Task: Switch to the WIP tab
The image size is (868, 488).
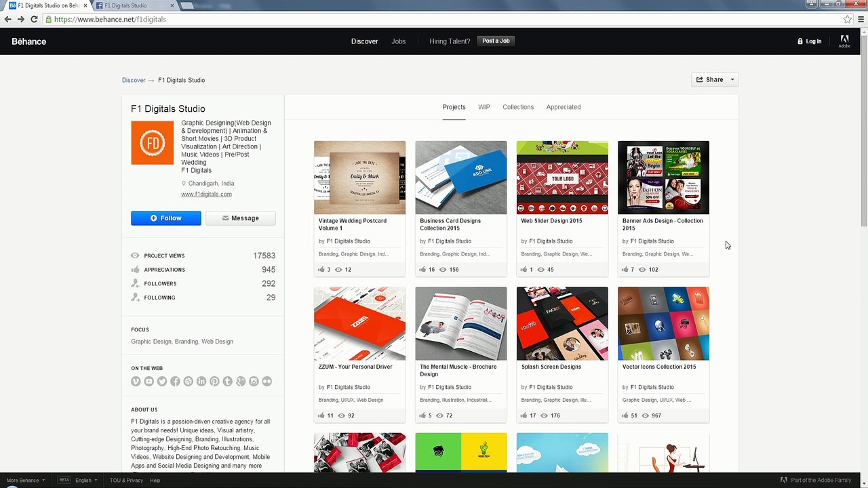Action: tap(484, 107)
